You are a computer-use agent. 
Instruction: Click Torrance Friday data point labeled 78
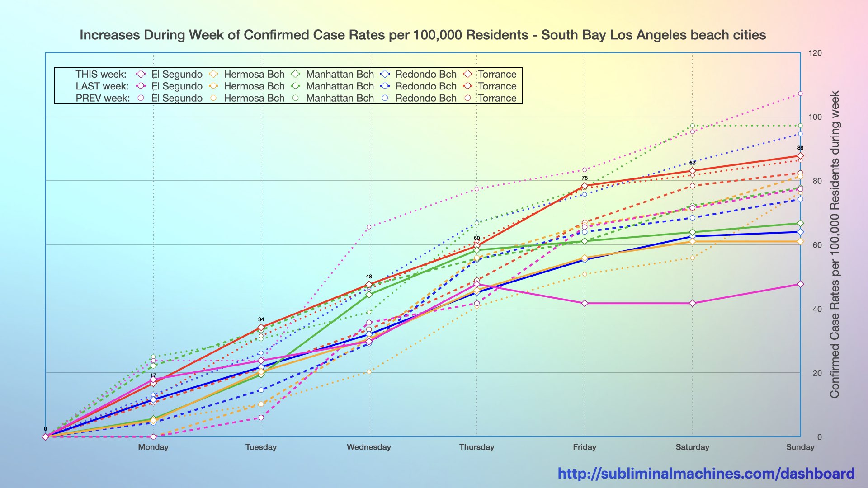[585, 186]
